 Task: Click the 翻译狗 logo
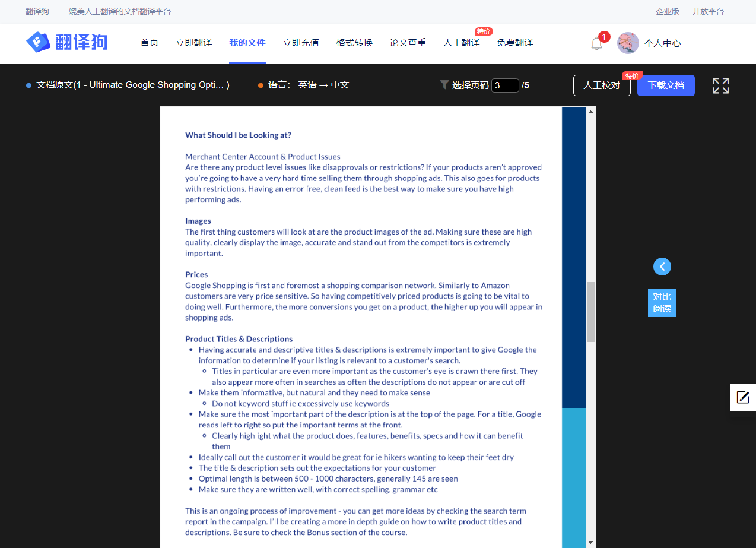pos(66,42)
